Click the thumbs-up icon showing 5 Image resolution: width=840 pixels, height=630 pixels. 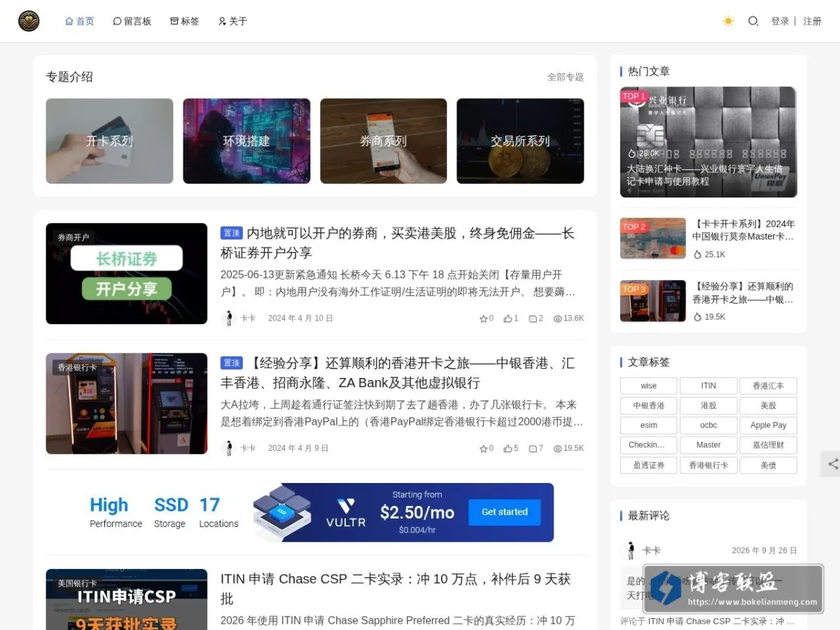click(x=507, y=449)
